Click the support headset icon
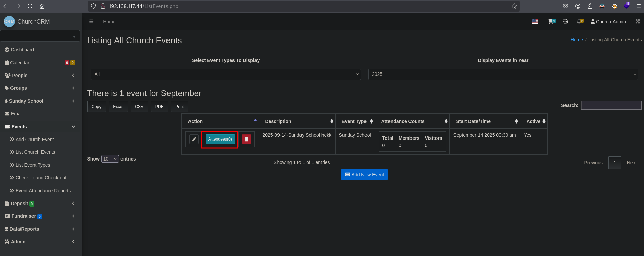 [x=565, y=22]
